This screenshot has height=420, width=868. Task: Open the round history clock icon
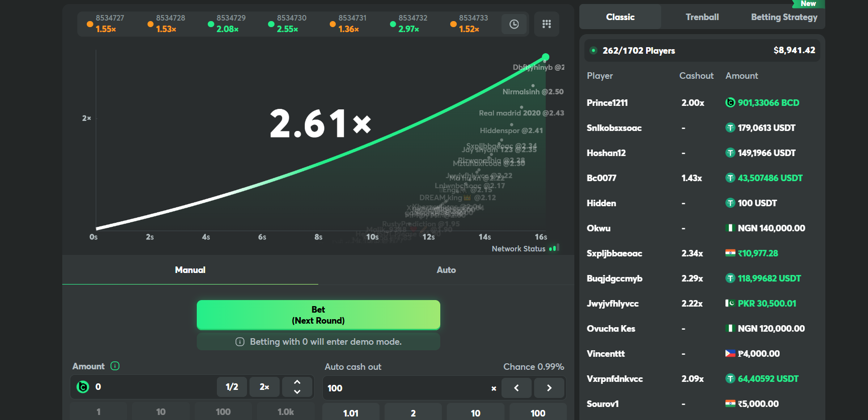514,24
